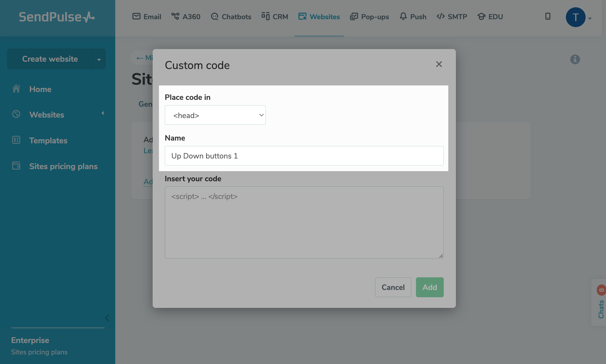The height and width of the screenshot is (364, 606).
Task: Click the Push notifications bell icon
Action: coord(403,16)
